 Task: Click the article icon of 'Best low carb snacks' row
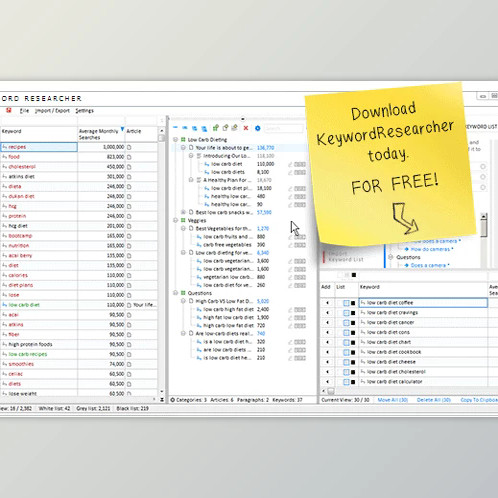[191, 212]
